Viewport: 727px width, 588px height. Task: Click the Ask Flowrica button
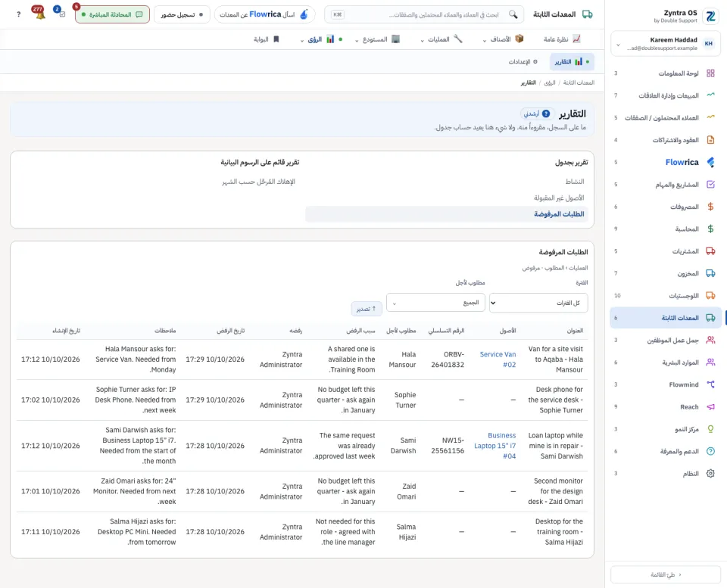pos(264,14)
